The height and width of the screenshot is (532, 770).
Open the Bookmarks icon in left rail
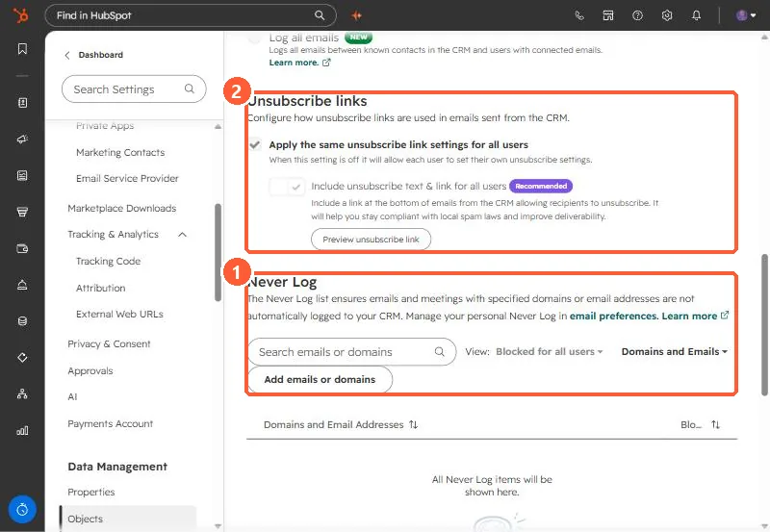click(22, 49)
